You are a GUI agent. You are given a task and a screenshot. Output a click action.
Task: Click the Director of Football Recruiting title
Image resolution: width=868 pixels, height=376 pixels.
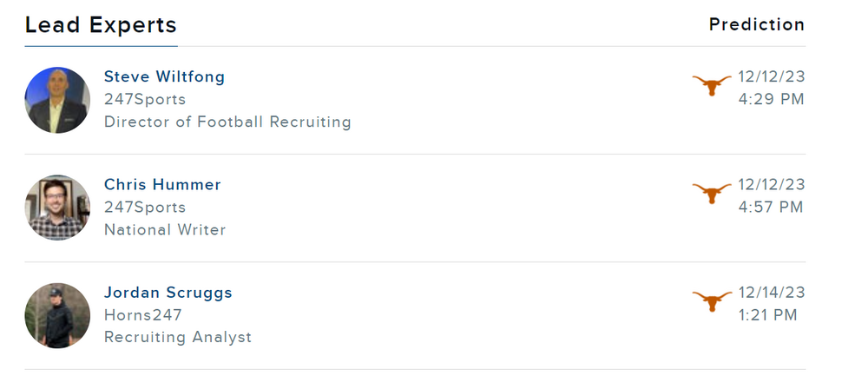point(227,122)
